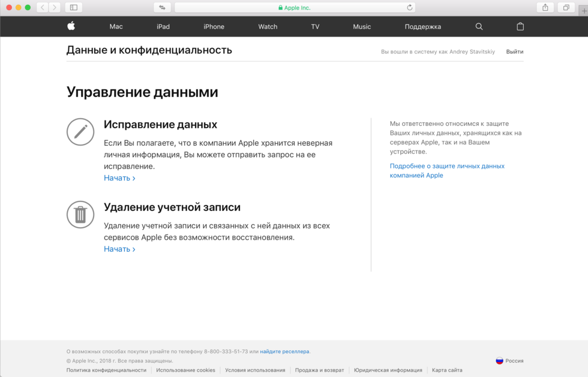Open the TV menu item
Screen dimensions: 588x377
(x=315, y=26)
